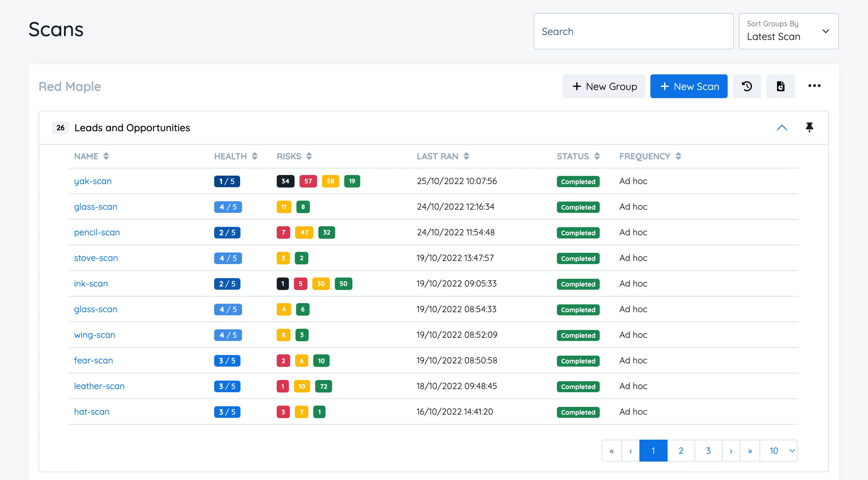The image size is (868, 480).
Task: Click the history/restore icon for Red Maple
Action: pos(748,86)
